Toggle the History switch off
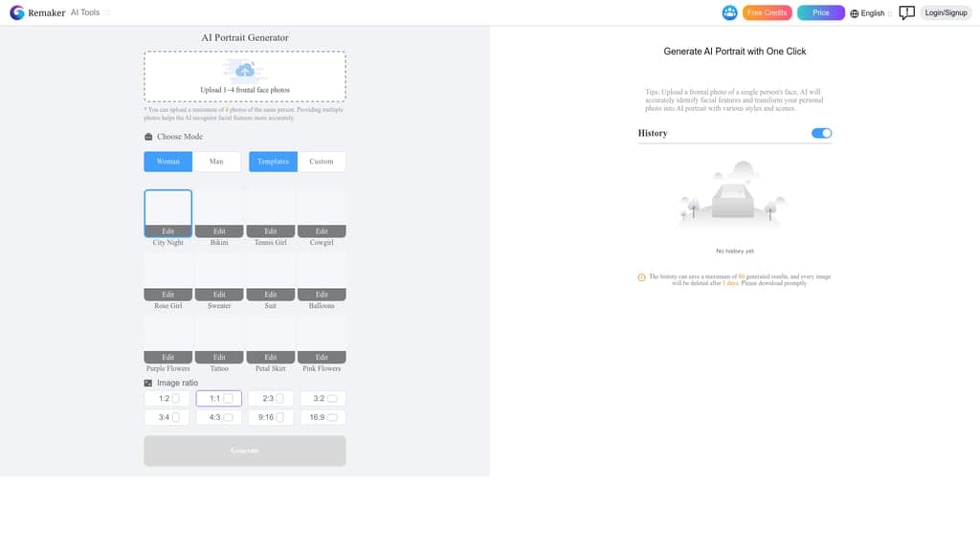The width and height of the screenshot is (980, 551). coord(821,133)
